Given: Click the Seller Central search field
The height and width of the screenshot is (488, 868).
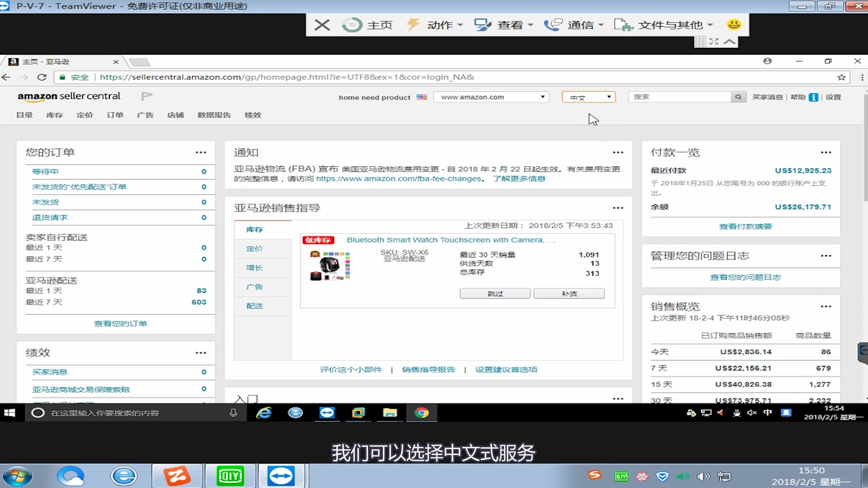Looking at the screenshot, I should 680,97.
